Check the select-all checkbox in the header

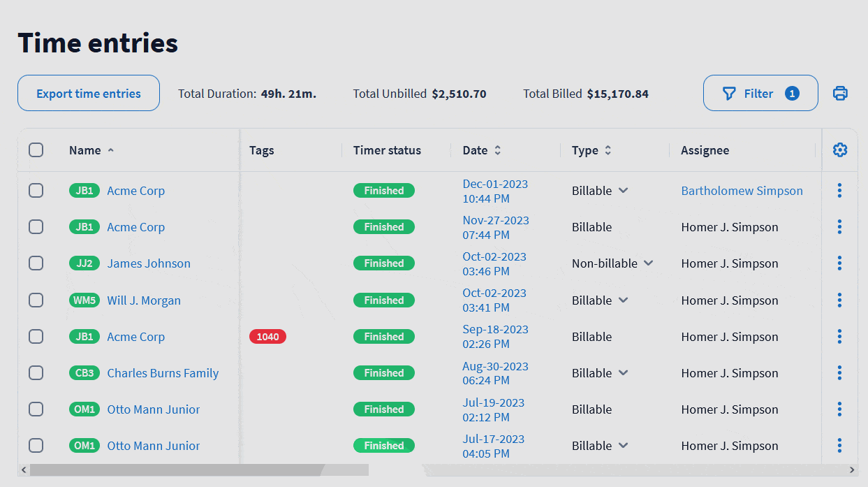36,150
